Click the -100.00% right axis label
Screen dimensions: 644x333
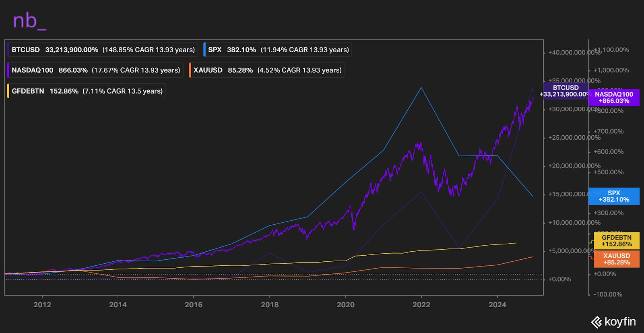click(608, 294)
